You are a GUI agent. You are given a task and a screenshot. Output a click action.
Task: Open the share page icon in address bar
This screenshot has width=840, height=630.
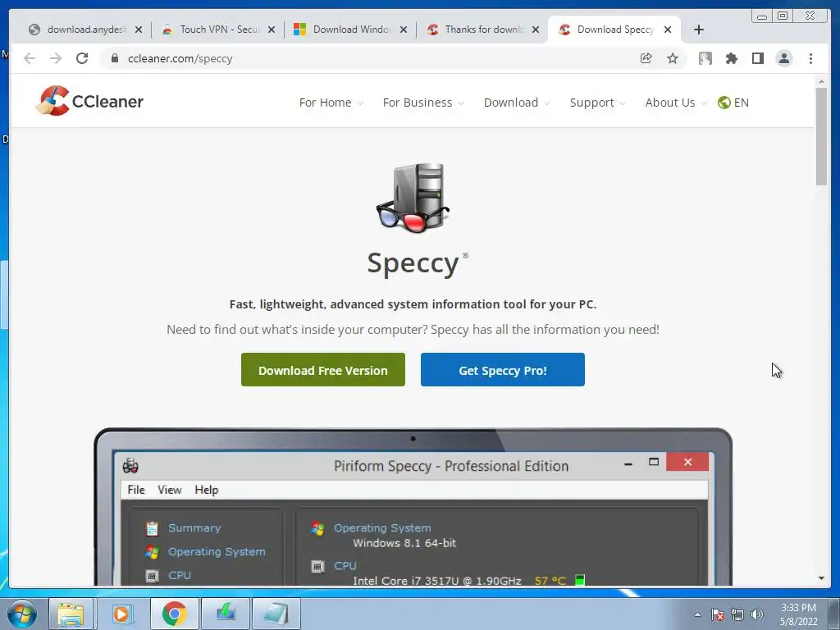[646, 58]
